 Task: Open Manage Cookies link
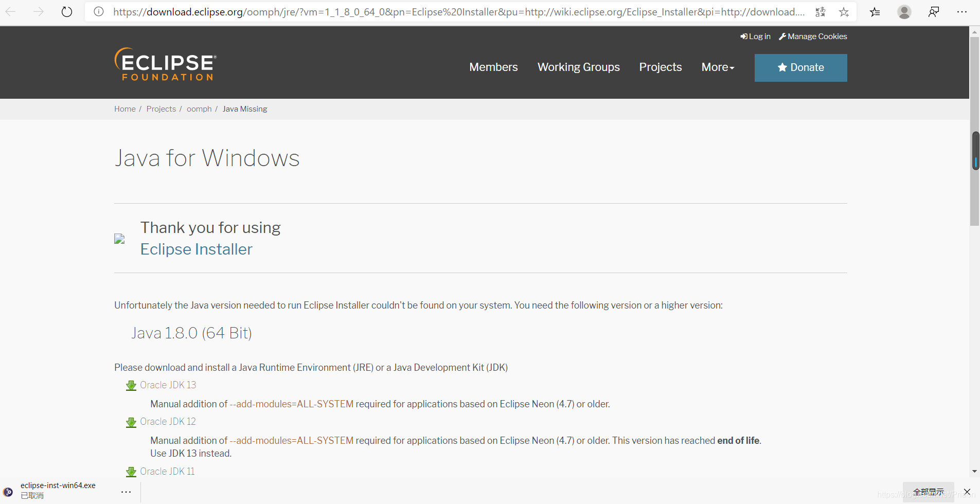tap(813, 37)
